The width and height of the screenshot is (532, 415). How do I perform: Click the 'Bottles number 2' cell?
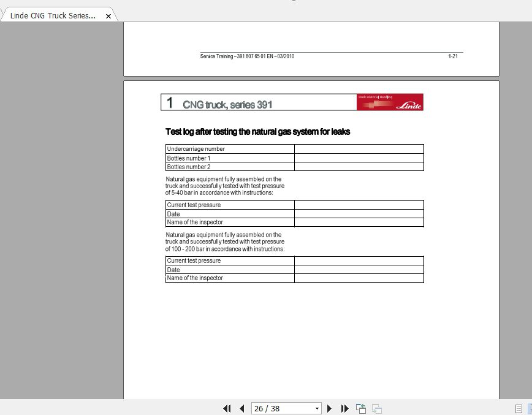(230, 167)
